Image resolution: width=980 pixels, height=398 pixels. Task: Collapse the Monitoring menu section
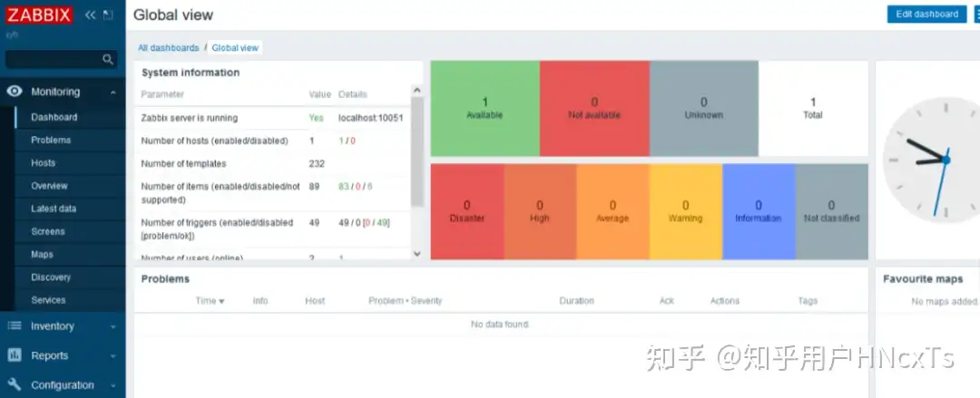pyautogui.click(x=113, y=92)
